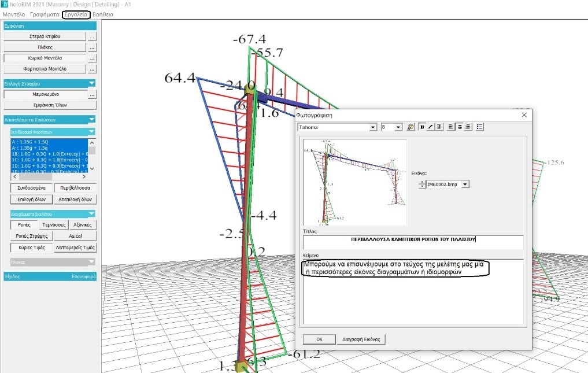Screen dimensions: 588x373
Task: Toggle the Μεμονωμένο selection button
Action: tap(45, 94)
